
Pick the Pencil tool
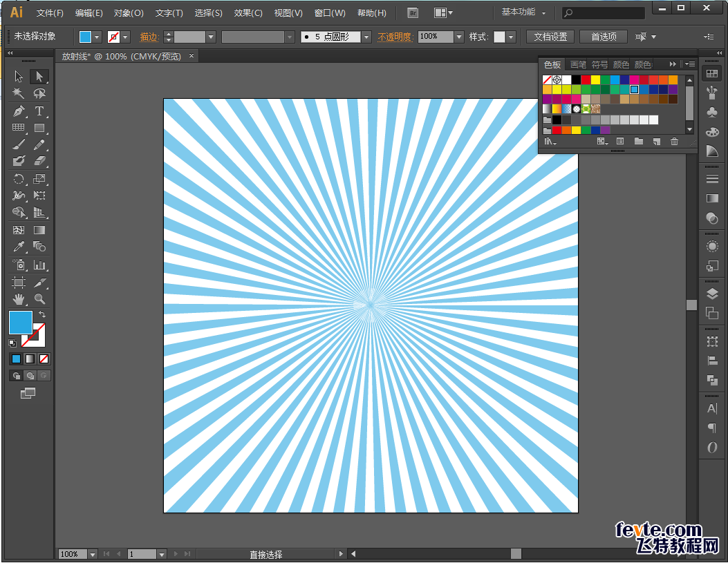coord(39,144)
